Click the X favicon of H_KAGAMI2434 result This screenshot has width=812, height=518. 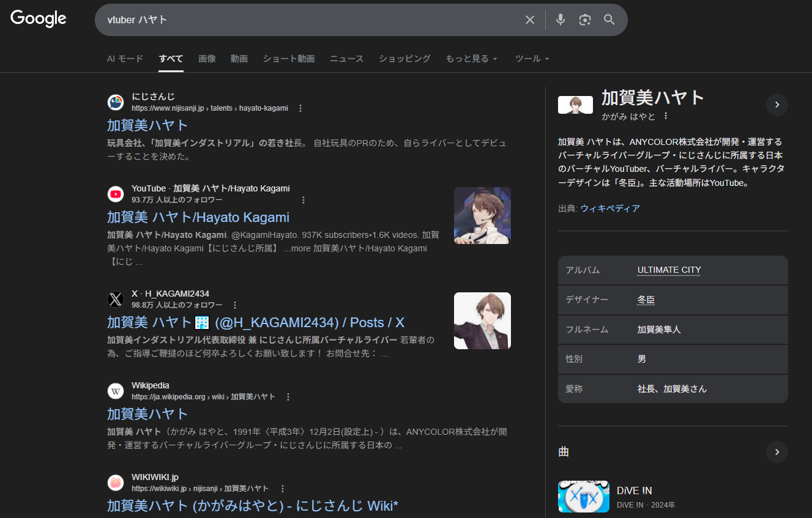coord(116,299)
